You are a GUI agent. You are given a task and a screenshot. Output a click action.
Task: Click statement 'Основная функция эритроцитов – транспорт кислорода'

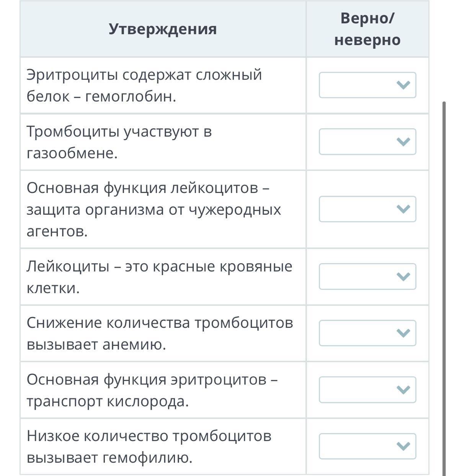[x=152, y=390]
